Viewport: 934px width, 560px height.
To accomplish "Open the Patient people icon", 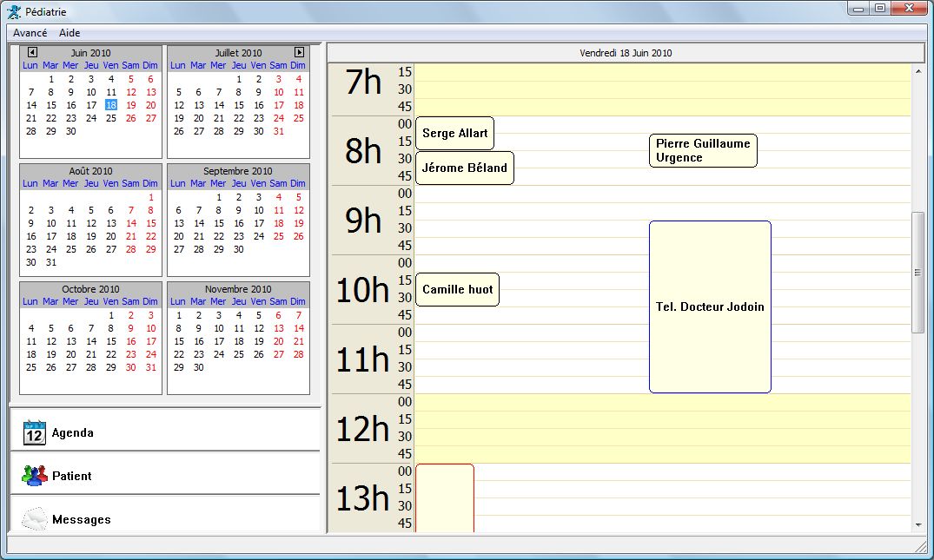I will tap(34, 476).
